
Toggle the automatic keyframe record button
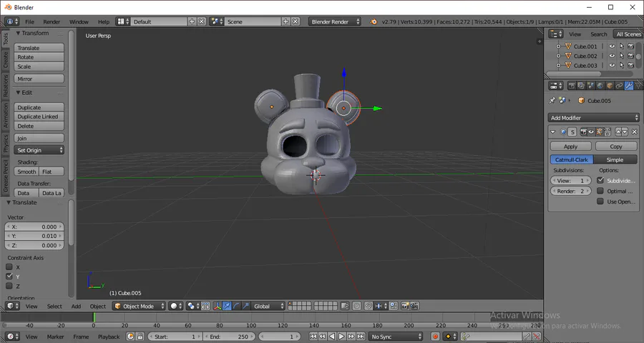[x=435, y=337]
